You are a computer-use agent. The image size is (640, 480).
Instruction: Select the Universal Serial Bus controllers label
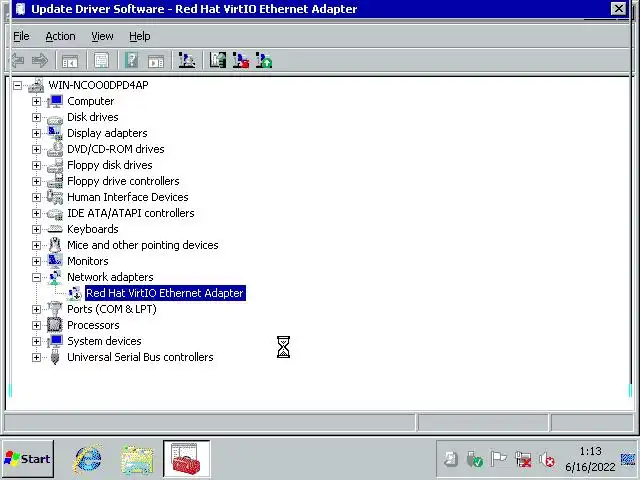coord(140,357)
